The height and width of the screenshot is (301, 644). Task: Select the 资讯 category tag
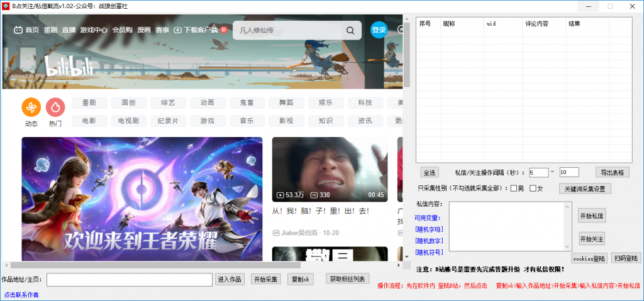365,121
